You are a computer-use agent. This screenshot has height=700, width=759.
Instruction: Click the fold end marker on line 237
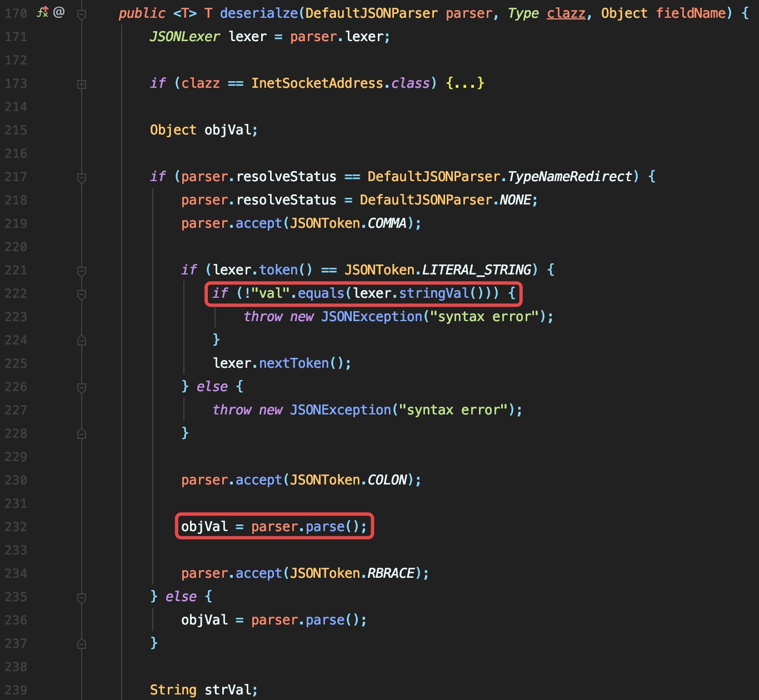[82, 643]
